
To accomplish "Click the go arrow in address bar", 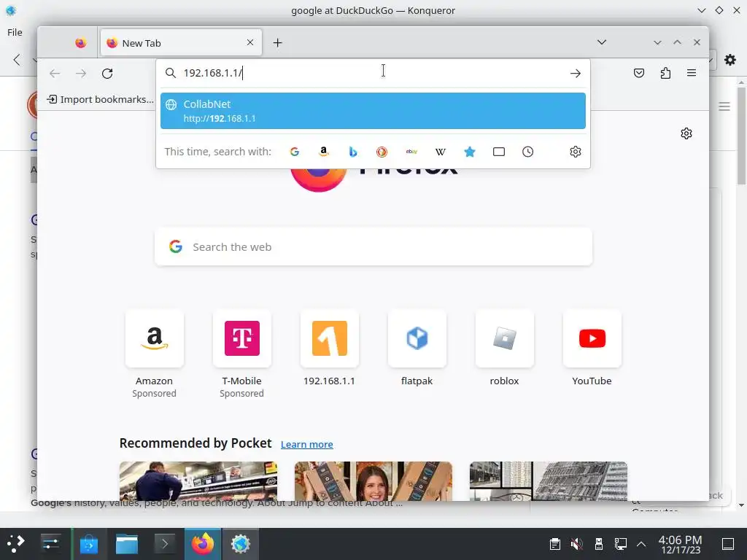I will 575,74.
